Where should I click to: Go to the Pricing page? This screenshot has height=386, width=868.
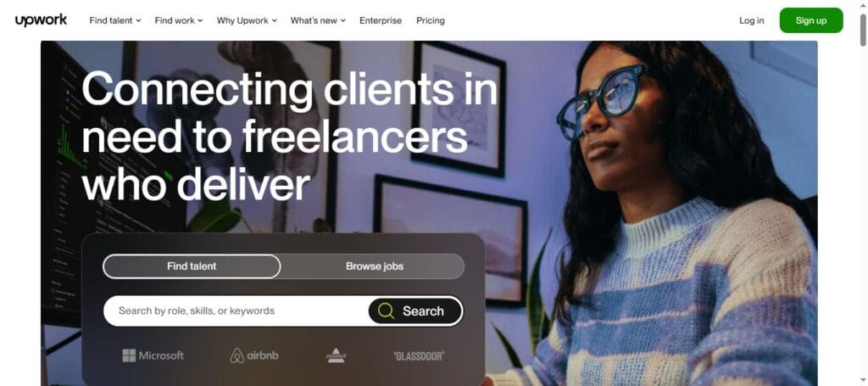(430, 20)
